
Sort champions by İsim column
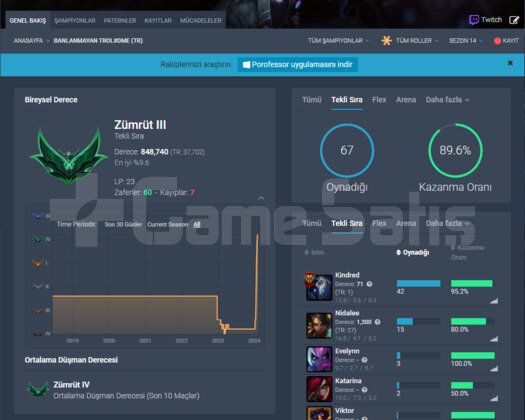314,253
